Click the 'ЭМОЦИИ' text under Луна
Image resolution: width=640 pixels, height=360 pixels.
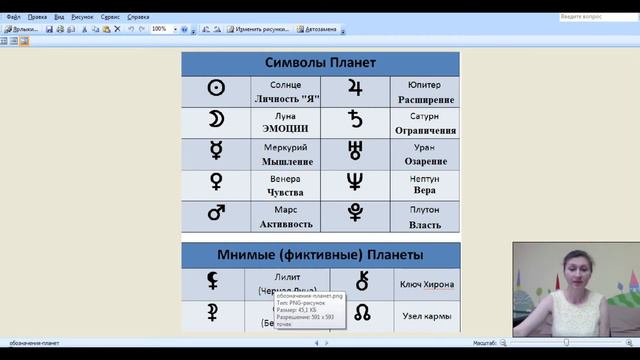point(285,129)
